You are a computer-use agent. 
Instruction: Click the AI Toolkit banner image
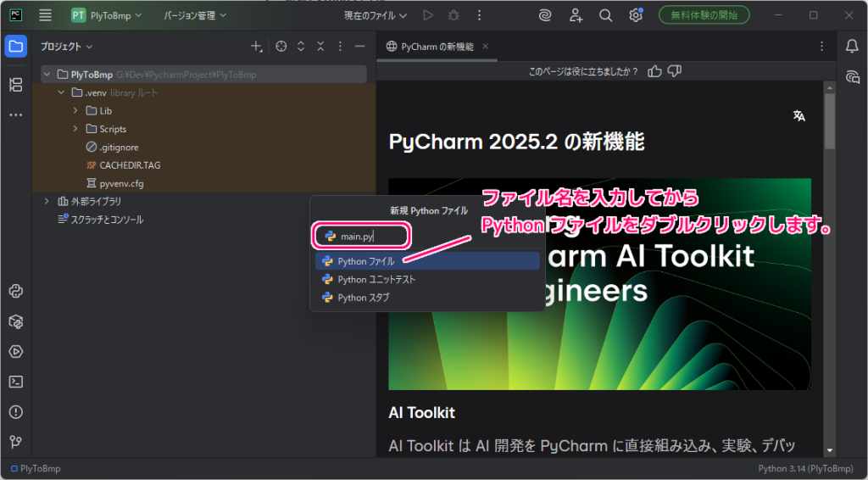(600, 284)
